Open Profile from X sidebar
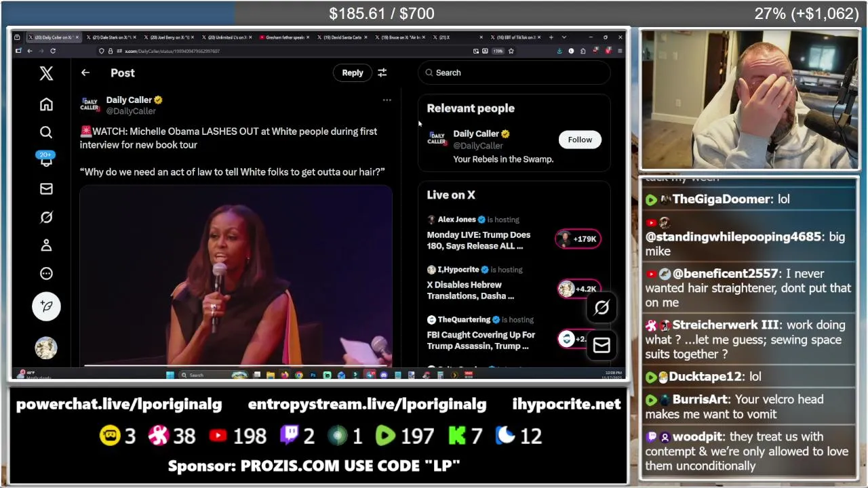This screenshot has height=488, width=868. (x=46, y=245)
